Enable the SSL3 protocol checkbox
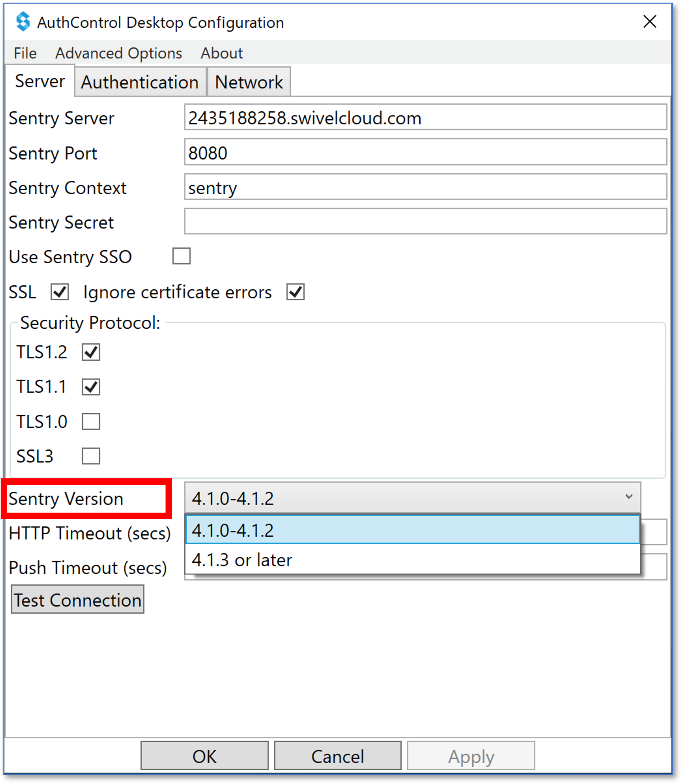This screenshot has height=784, width=682. pyautogui.click(x=91, y=456)
